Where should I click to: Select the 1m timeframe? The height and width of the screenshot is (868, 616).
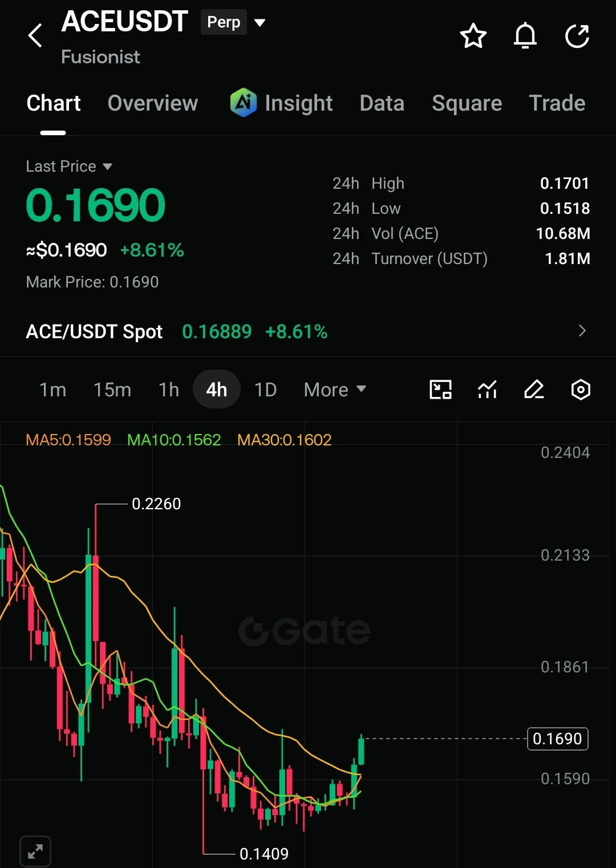52,390
